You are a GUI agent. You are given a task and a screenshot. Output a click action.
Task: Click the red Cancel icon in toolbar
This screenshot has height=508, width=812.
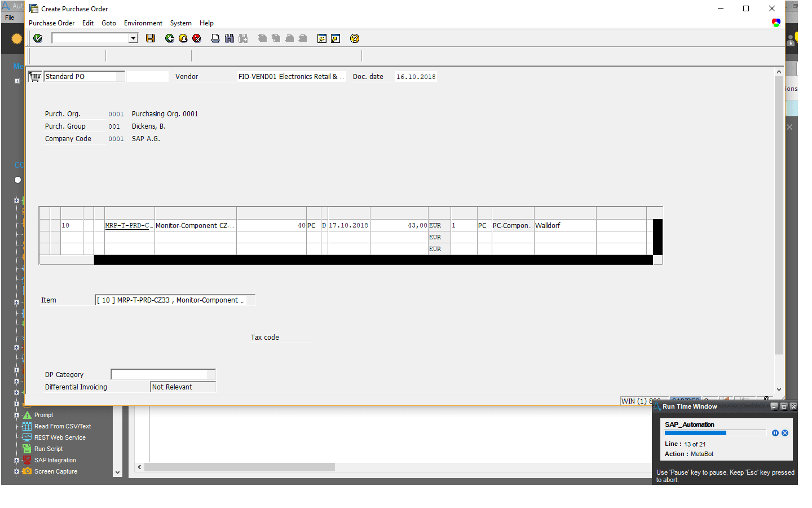pos(197,38)
